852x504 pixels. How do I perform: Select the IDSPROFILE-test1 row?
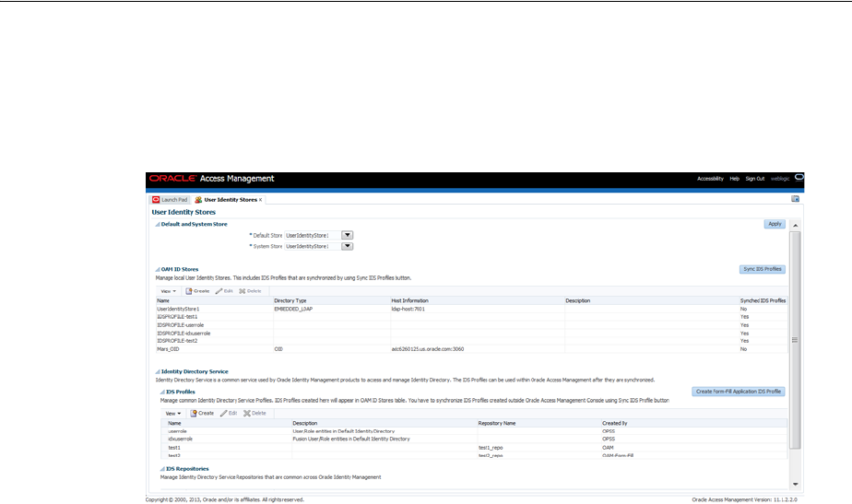click(471, 317)
